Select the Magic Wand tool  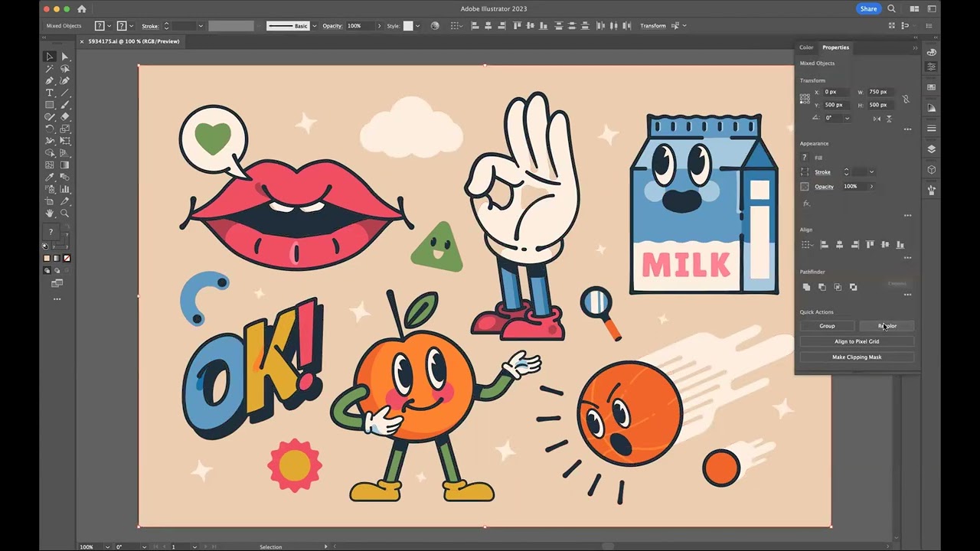[50, 69]
